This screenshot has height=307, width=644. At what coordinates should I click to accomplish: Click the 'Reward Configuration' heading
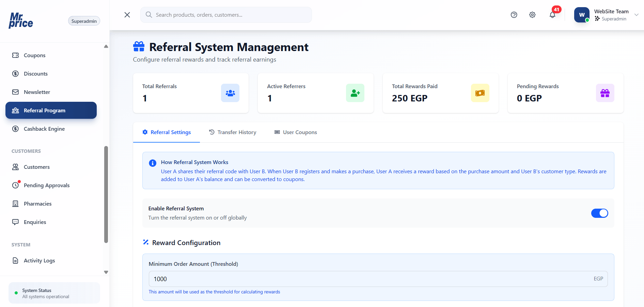[x=186, y=243]
